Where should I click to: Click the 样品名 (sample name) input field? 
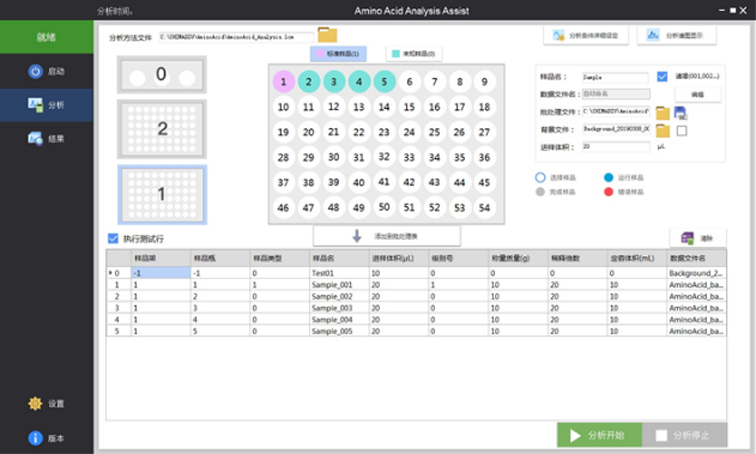pyautogui.click(x=615, y=77)
